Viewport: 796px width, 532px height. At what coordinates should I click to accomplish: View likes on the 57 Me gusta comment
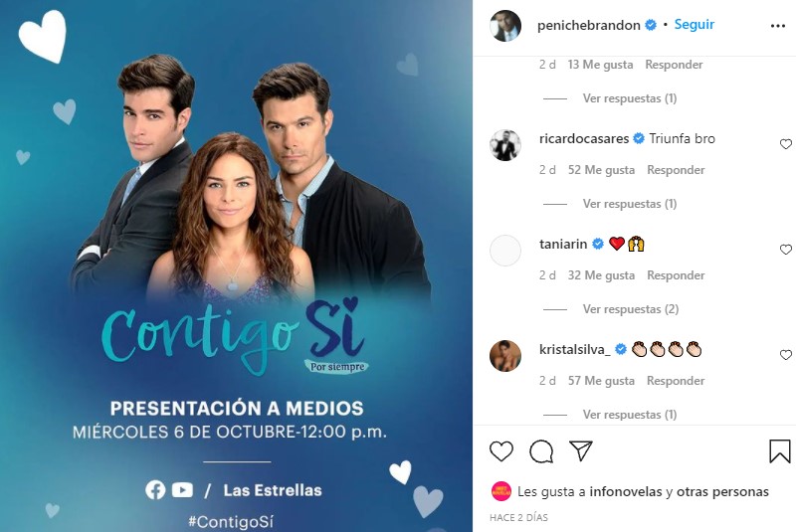[601, 381]
